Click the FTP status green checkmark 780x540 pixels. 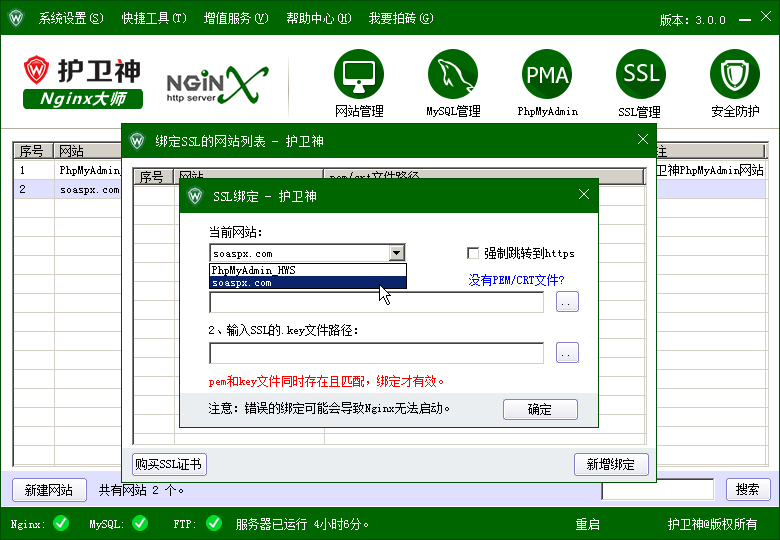(x=213, y=523)
